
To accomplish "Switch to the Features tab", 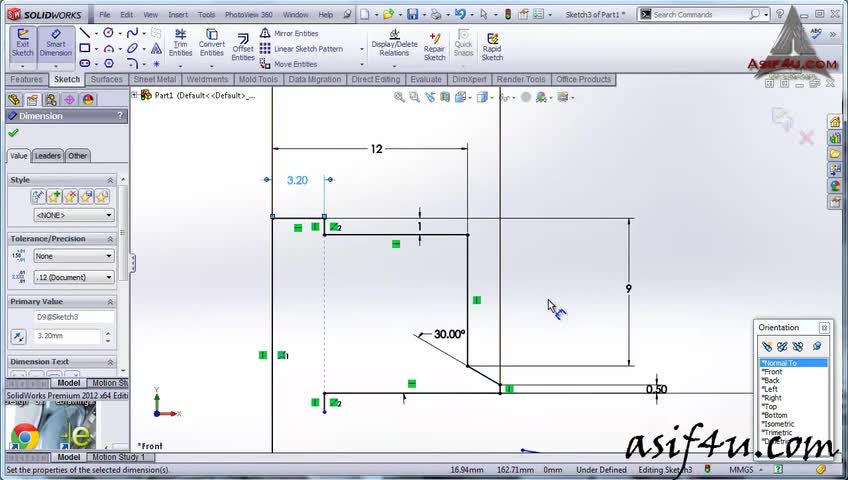I will coord(26,79).
